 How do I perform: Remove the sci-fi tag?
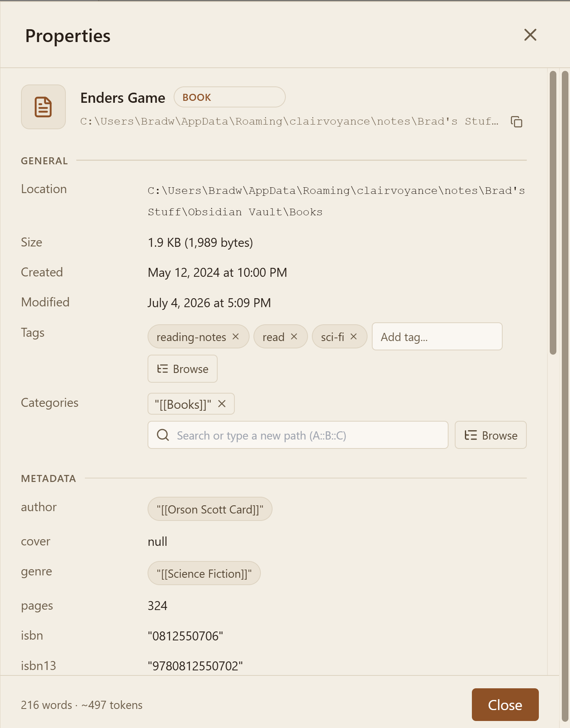click(354, 336)
